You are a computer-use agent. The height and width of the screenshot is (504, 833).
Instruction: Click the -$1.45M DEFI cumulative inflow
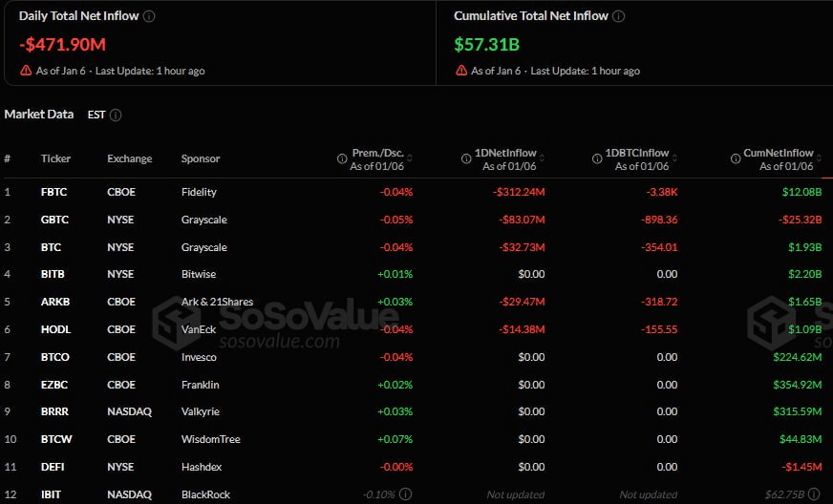[x=802, y=468]
